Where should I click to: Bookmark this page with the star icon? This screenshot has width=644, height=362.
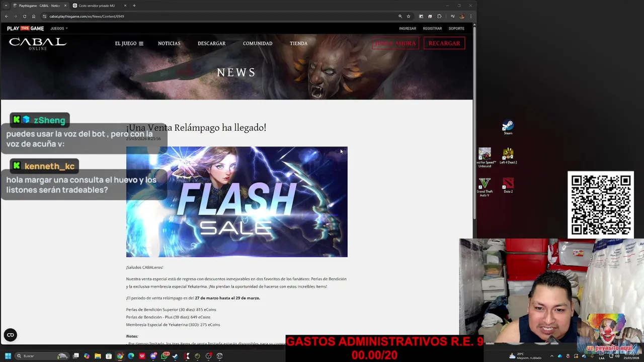(409, 16)
